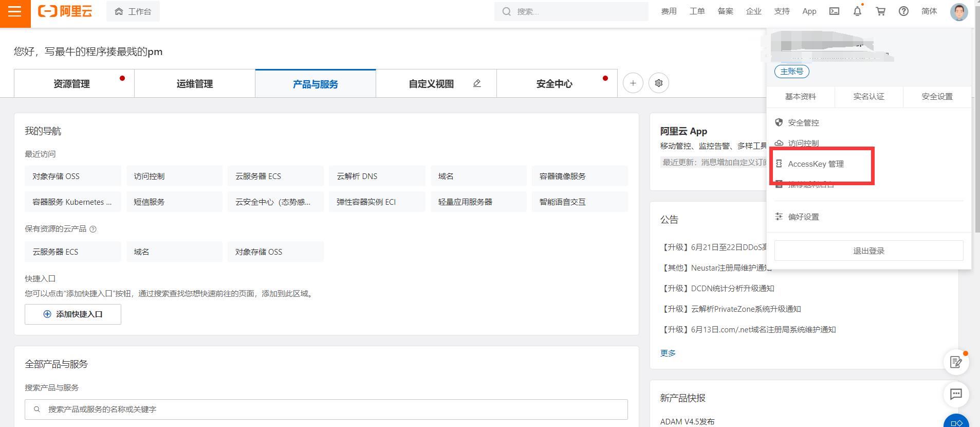Switch to 运维管理 tab
980x427 pixels.
click(x=195, y=83)
